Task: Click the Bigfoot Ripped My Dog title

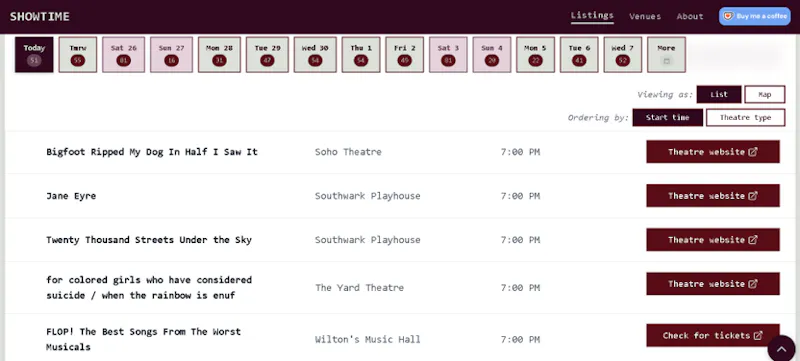Action: click(152, 152)
